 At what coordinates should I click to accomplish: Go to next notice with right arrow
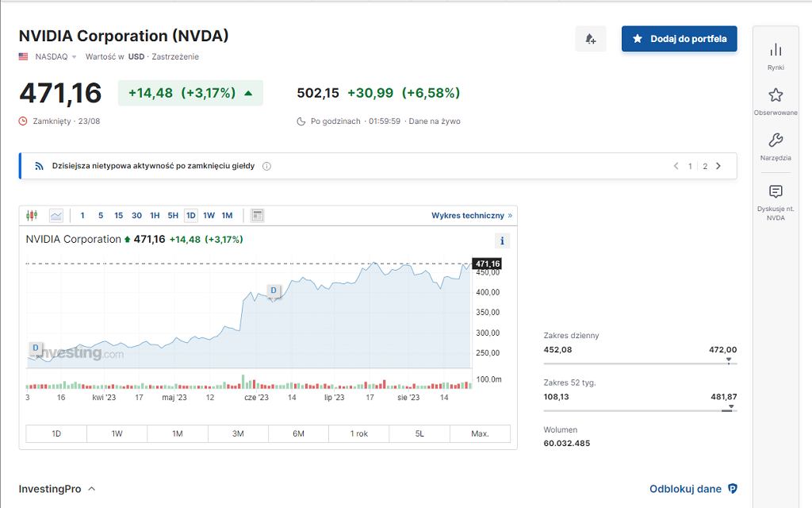click(x=718, y=166)
